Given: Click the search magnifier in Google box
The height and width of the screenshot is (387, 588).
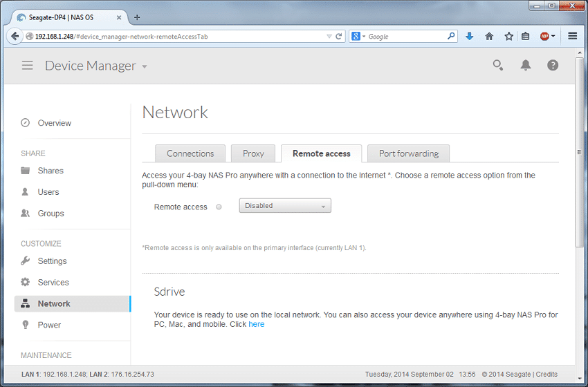Looking at the screenshot, I should click(x=451, y=37).
